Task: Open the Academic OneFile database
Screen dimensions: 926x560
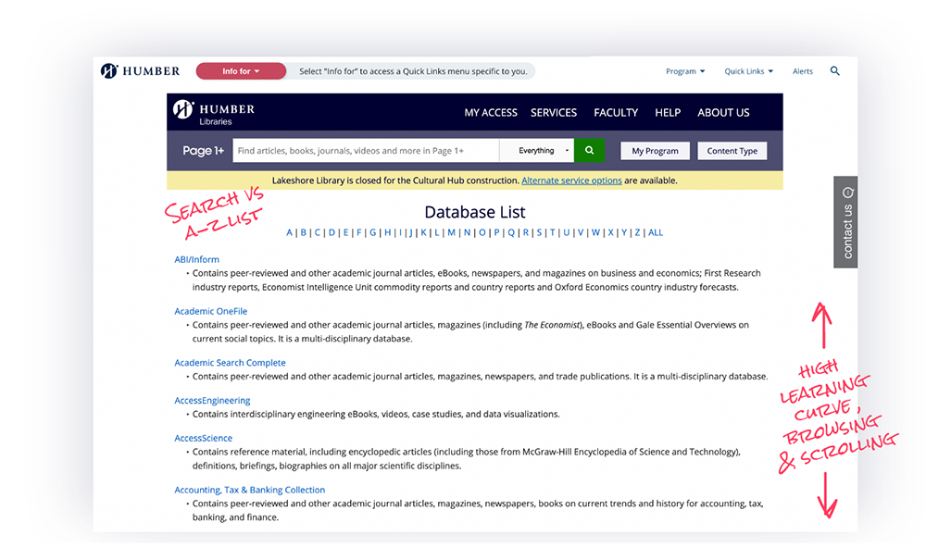Action: [x=211, y=311]
